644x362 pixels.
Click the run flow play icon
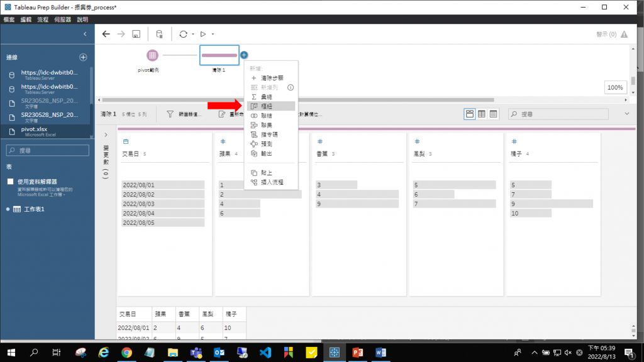pyautogui.click(x=203, y=34)
